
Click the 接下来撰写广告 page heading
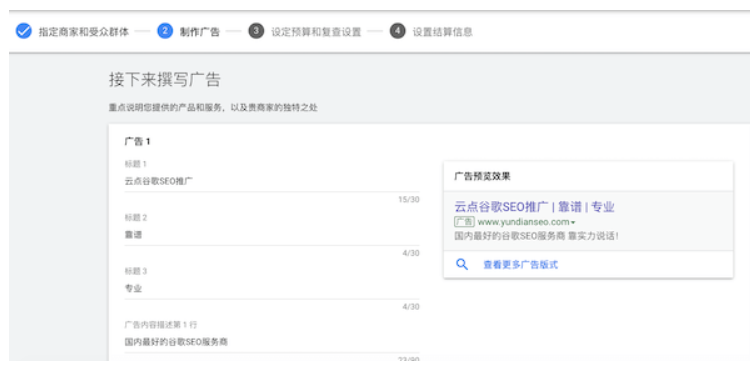(x=165, y=79)
